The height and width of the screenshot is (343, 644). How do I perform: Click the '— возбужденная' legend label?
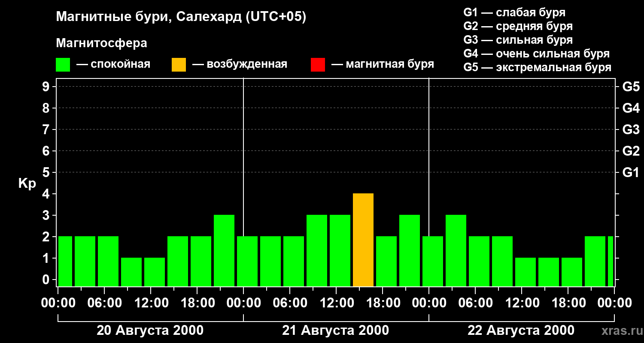click(x=240, y=65)
